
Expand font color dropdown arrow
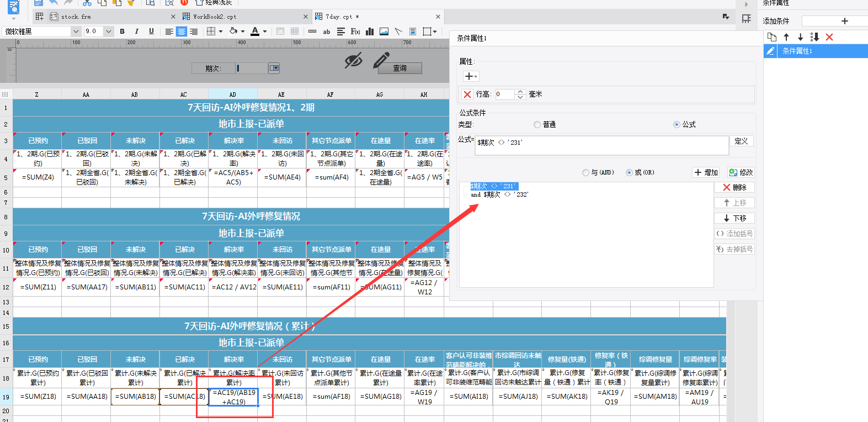(x=265, y=31)
